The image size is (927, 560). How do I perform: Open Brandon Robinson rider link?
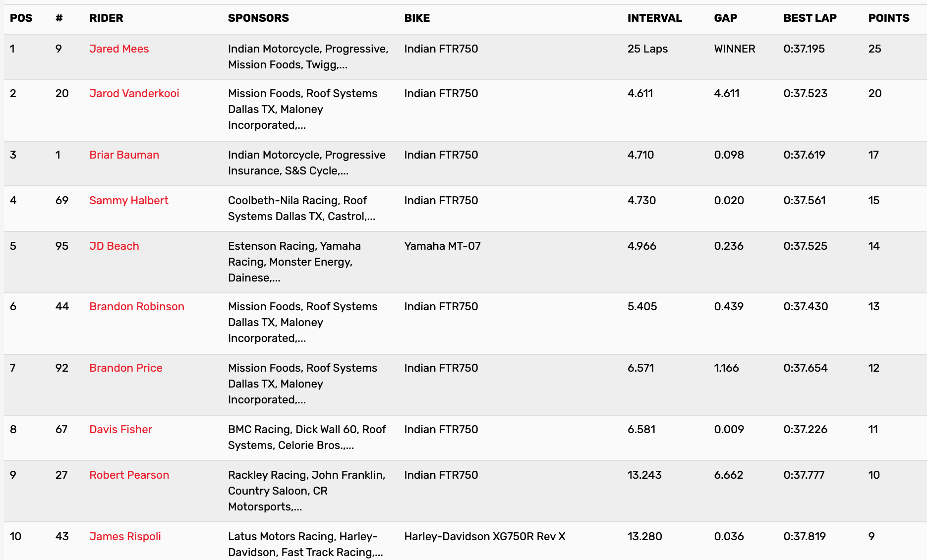(x=136, y=306)
